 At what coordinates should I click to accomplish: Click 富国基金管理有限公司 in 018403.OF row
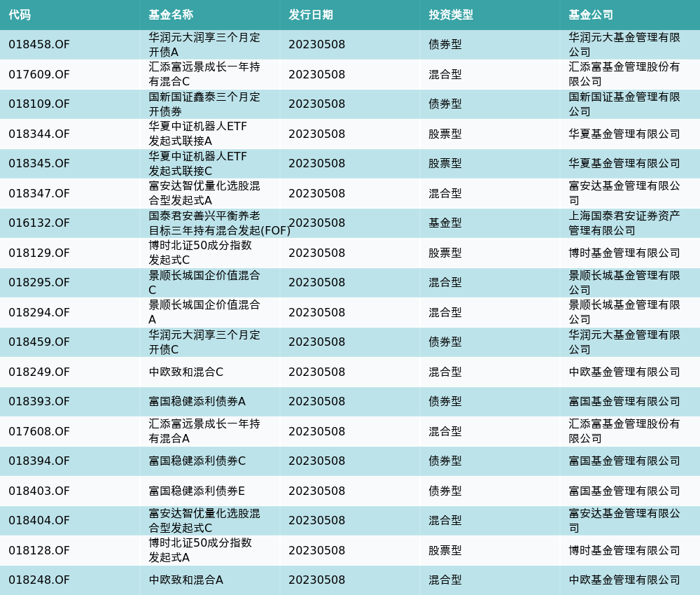tap(624, 491)
